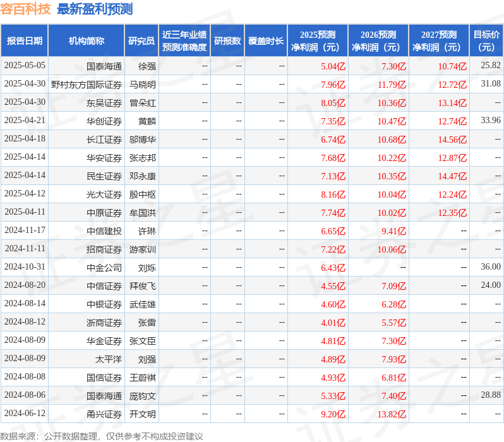The height and width of the screenshot is (442, 504).
Task: Select analyst 庞钧文
Action: [x=143, y=397]
